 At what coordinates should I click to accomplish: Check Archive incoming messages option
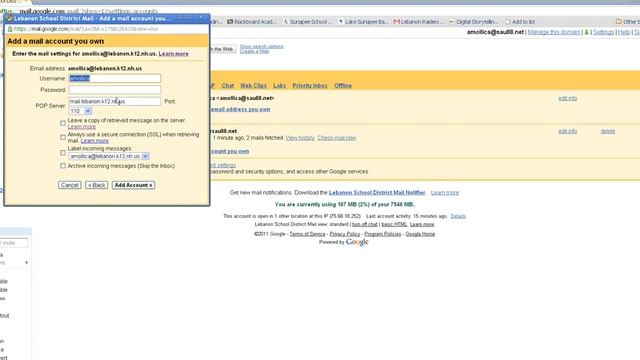(x=63, y=166)
